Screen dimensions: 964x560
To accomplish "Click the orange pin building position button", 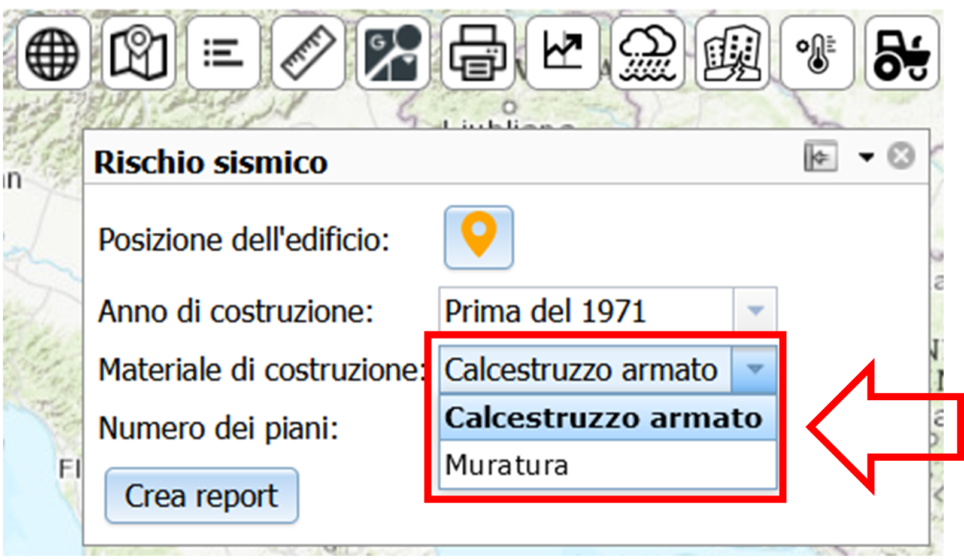I will (478, 237).
